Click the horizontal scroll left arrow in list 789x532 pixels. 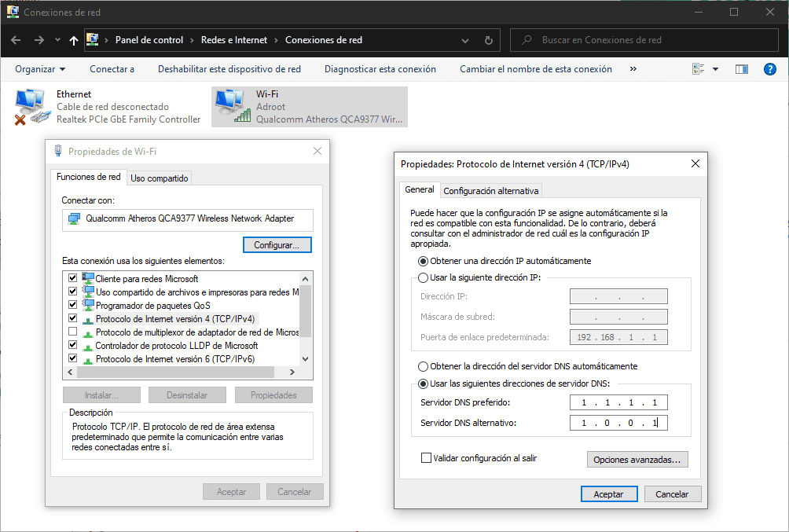click(70, 372)
